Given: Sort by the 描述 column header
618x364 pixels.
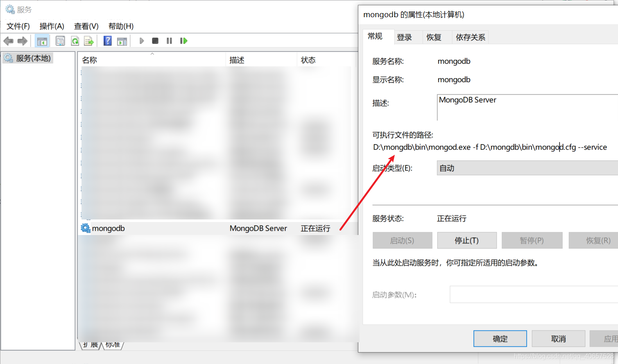Looking at the screenshot, I should [x=261, y=60].
